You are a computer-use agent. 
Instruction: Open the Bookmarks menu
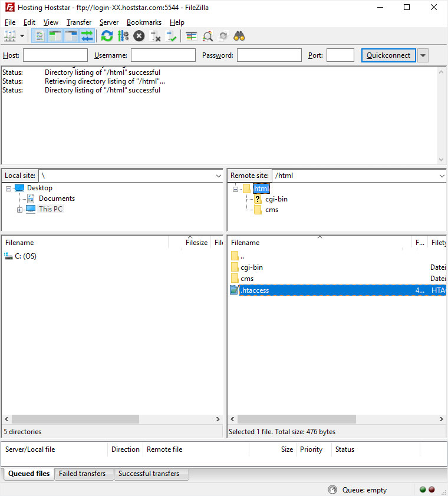144,22
